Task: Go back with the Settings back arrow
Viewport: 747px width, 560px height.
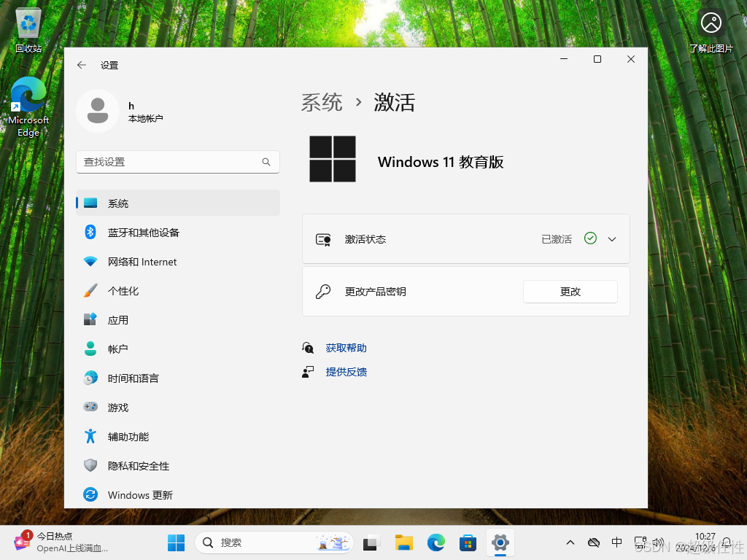Action: coord(82,65)
